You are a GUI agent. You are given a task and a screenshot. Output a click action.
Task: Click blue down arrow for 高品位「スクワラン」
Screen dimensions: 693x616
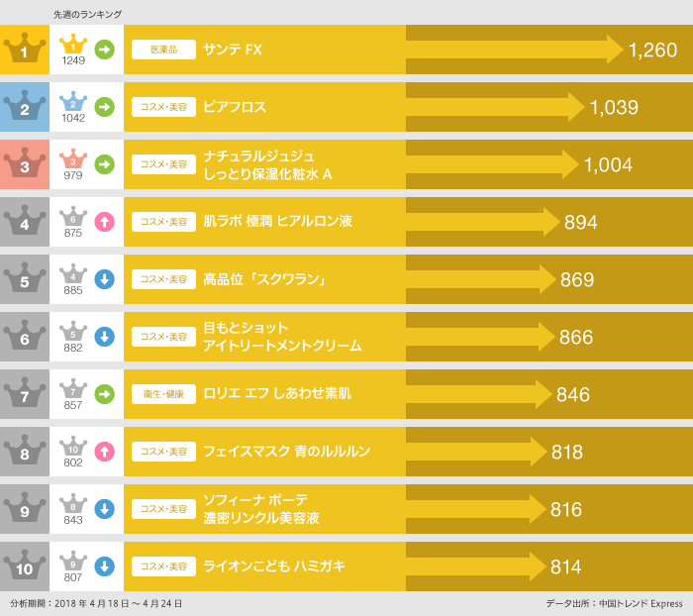(x=104, y=279)
